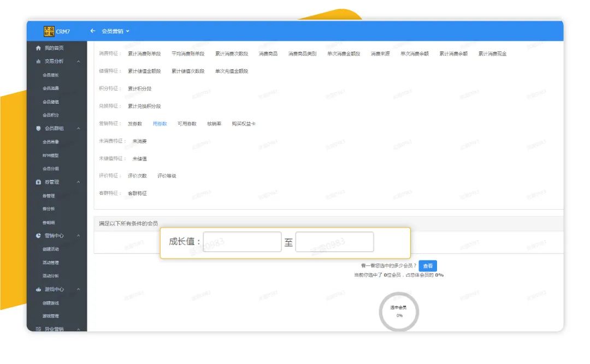The height and width of the screenshot is (364, 590).
Task: Click the blue 查看 button
Action: (x=427, y=266)
